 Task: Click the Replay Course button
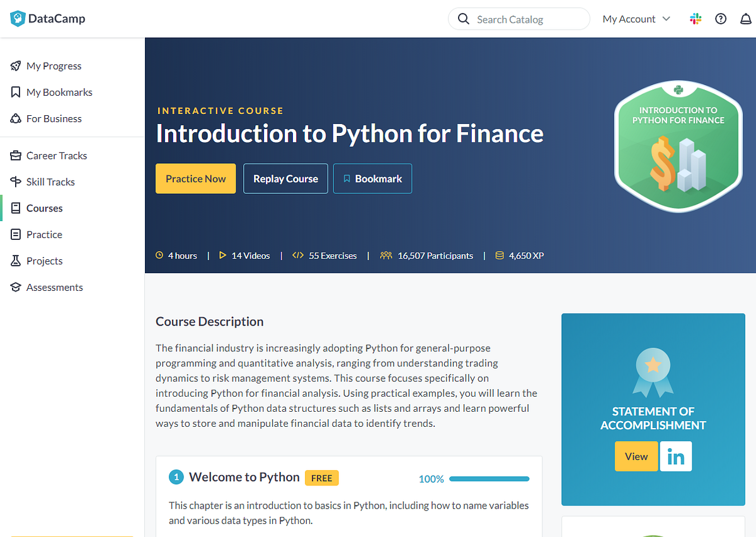click(x=285, y=178)
